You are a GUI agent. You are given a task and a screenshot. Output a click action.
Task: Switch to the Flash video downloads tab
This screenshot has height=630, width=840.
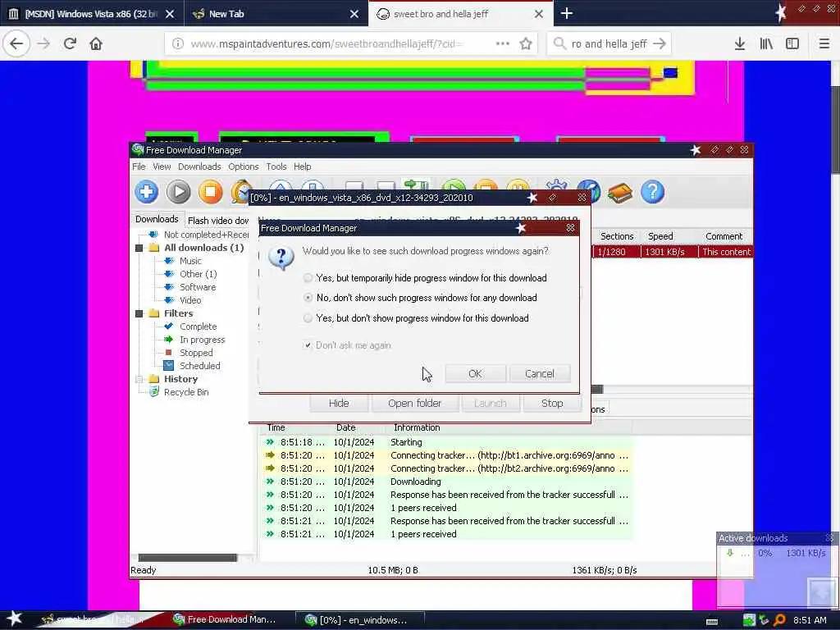[218, 220]
